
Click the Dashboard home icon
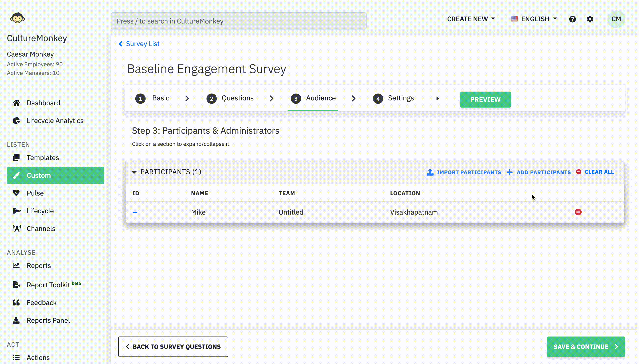click(16, 103)
